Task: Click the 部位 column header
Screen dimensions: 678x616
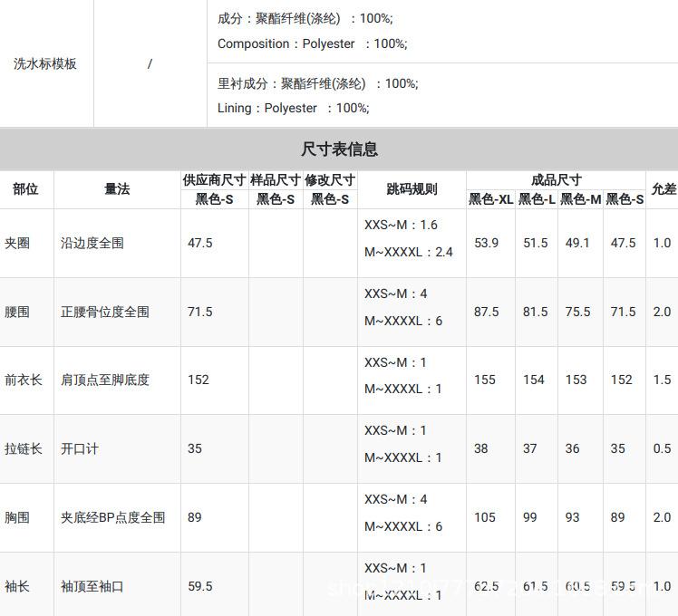Action: click(x=25, y=189)
